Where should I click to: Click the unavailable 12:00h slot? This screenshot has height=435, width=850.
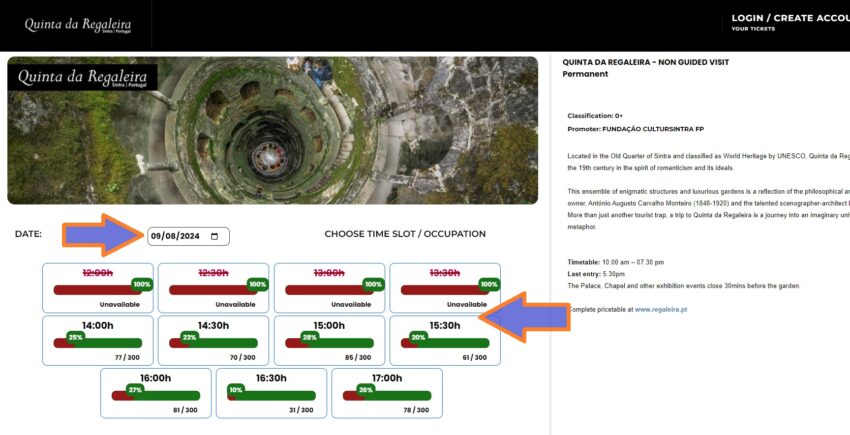pos(98,288)
